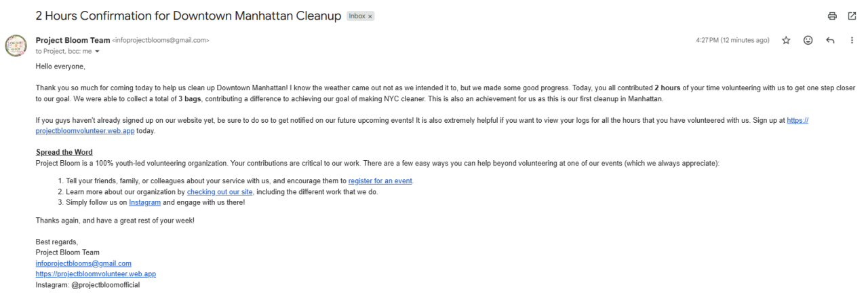Open the email in a new window
Screen dimensions: 868x300
coord(852,16)
